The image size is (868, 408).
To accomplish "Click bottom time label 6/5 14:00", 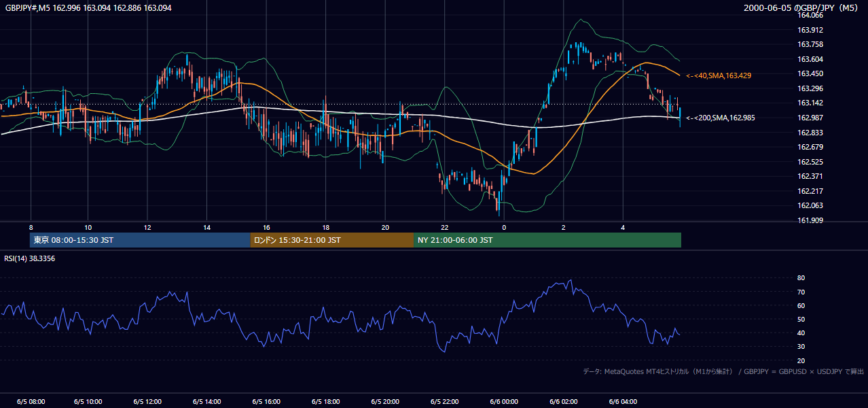I will [207, 401].
